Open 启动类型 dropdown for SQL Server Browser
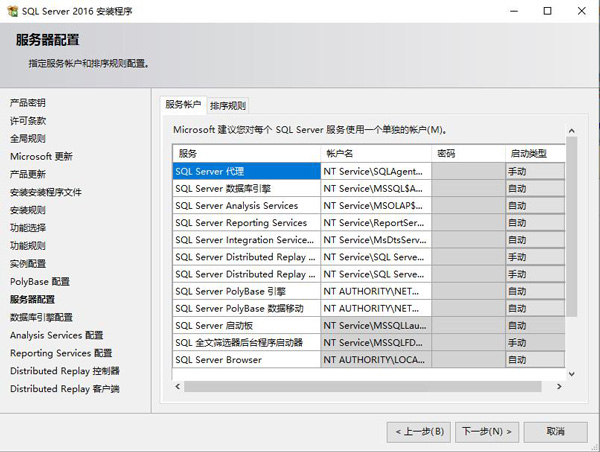 point(534,359)
